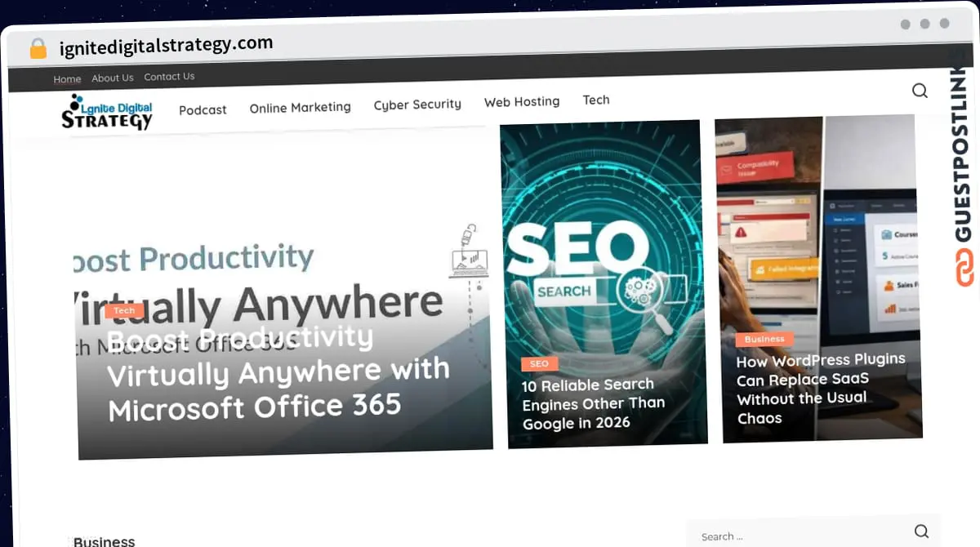Click the header search magnifier icon
Screen dimensions: 980x547
click(x=920, y=91)
